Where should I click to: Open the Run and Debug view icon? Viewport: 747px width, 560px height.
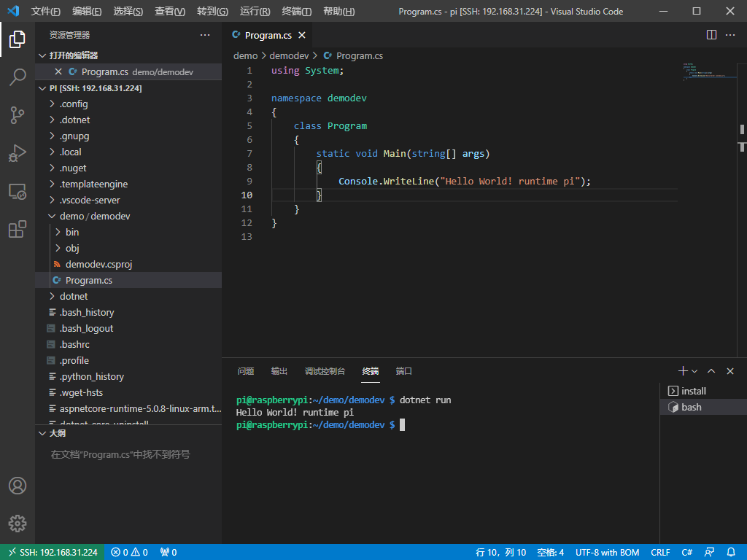pyautogui.click(x=18, y=153)
